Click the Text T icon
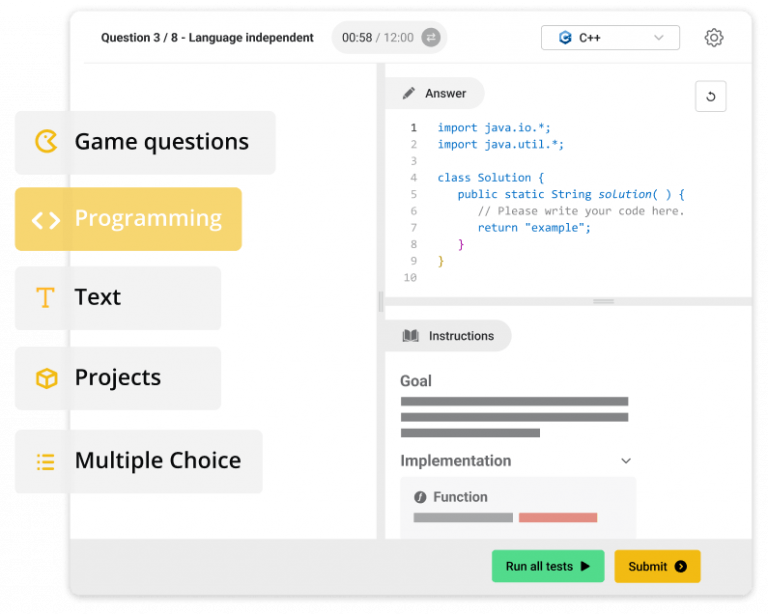This screenshot has width=768, height=614. [x=45, y=298]
